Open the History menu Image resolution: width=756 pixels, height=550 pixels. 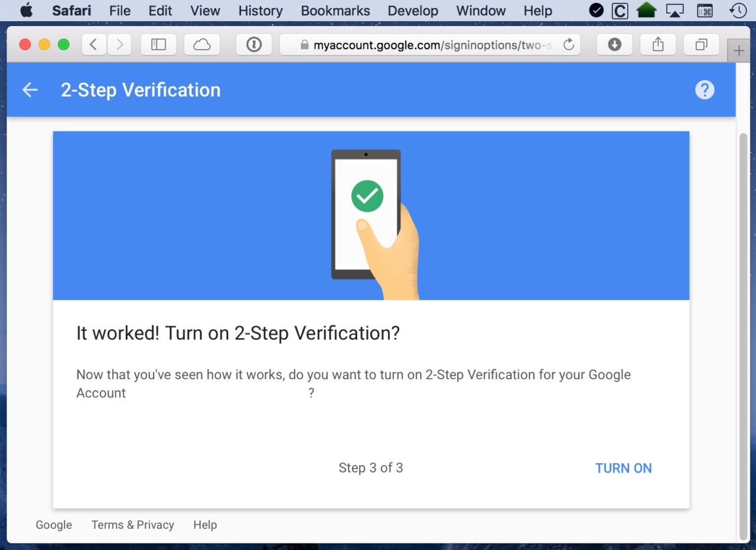click(x=260, y=11)
